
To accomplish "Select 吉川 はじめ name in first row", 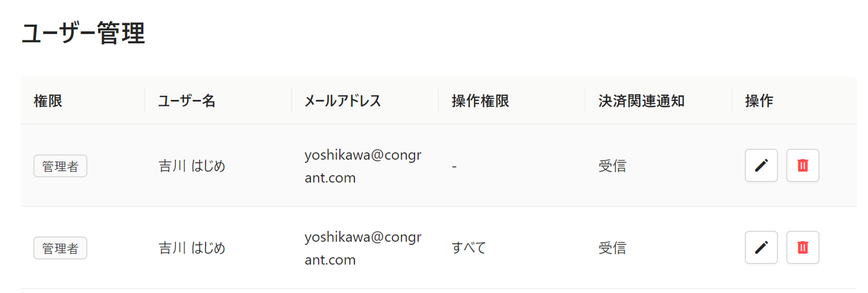I will click(192, 166).
